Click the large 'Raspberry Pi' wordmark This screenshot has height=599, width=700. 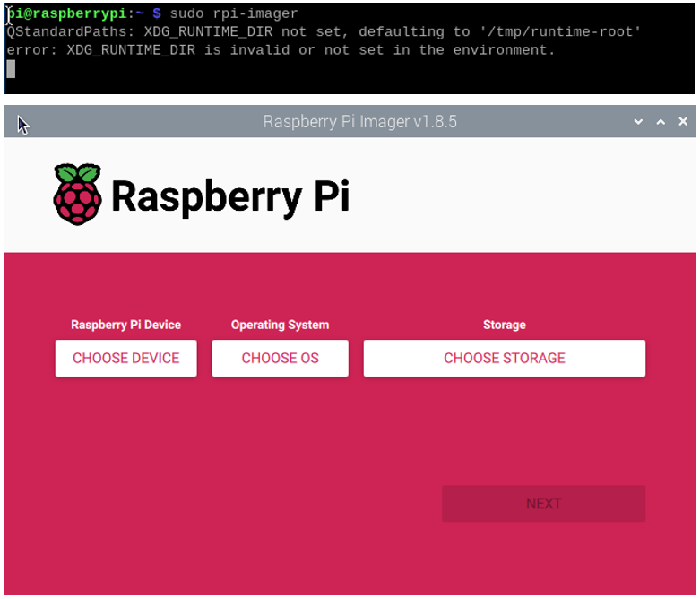(230, 197)
